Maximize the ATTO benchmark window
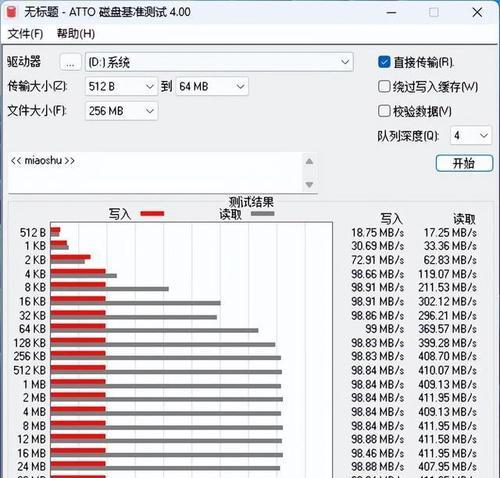 (x=434, y=13)
